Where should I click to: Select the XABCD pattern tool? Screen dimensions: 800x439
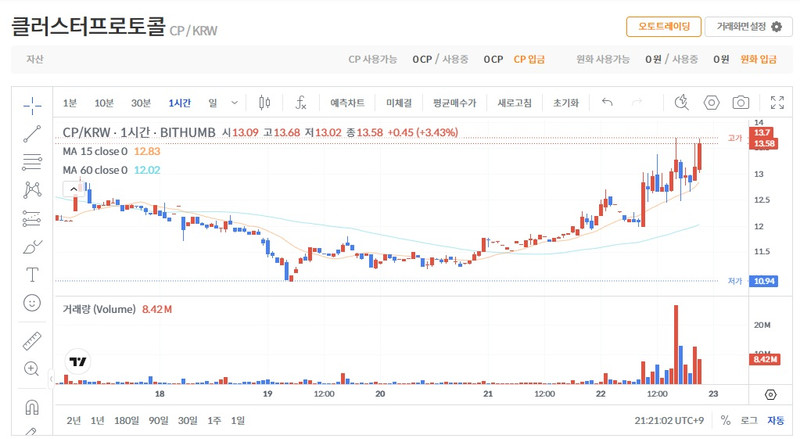[x=32, y=190]
